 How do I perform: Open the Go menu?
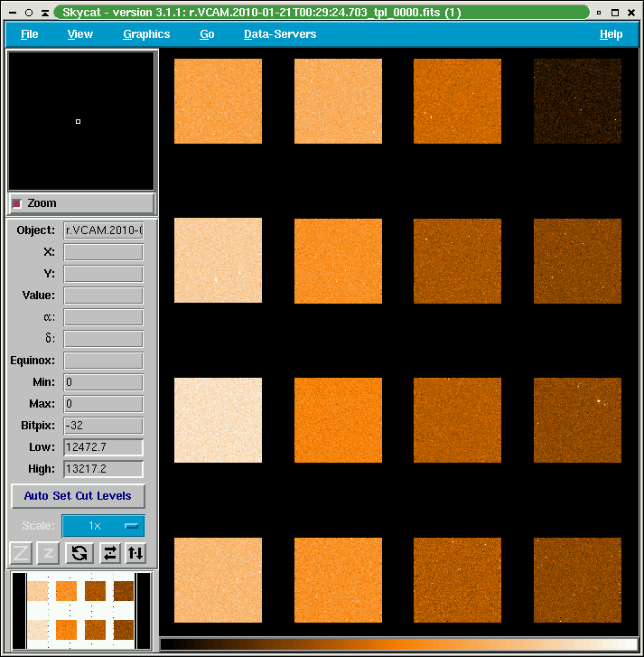tap(207, 34)
